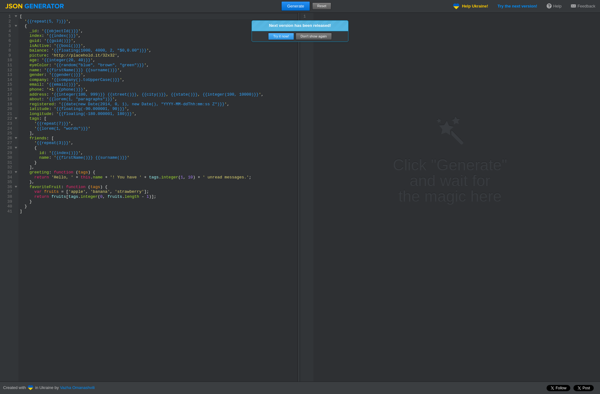Click the '{{repeat(7)}}' tags line
This screenshot has width=600, height=394.
click(54, 124)
